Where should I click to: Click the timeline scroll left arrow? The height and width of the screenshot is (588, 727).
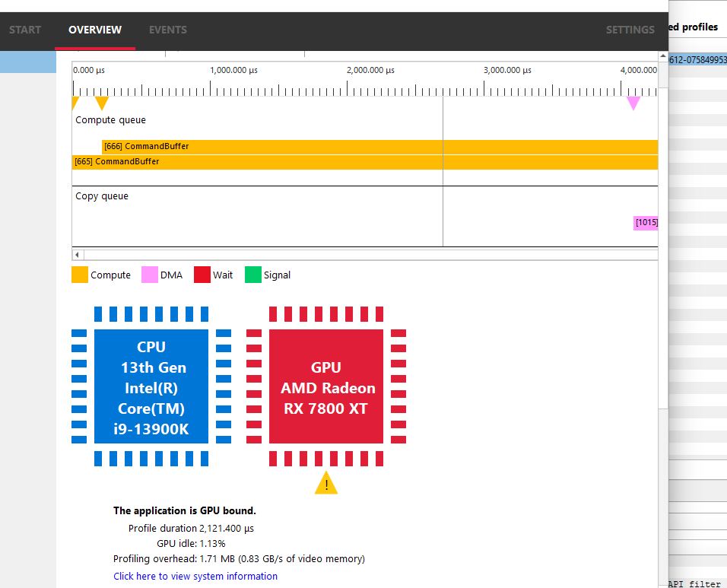pos(78,254)
